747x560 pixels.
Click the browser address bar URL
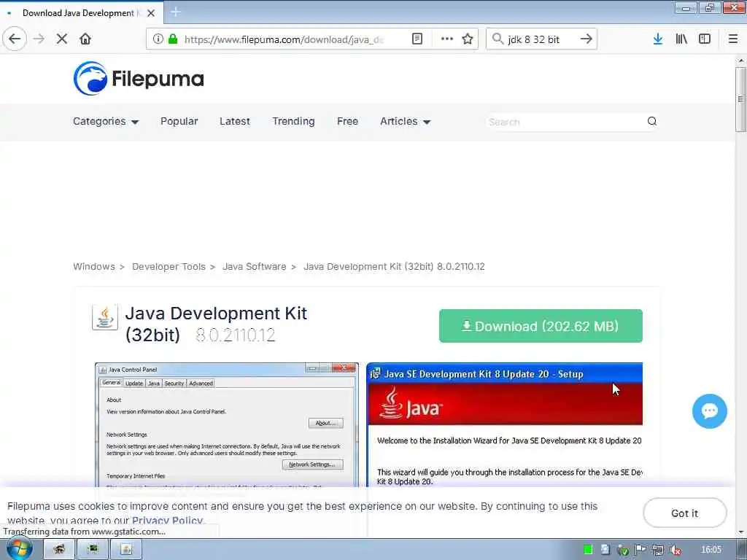point(284,39)
